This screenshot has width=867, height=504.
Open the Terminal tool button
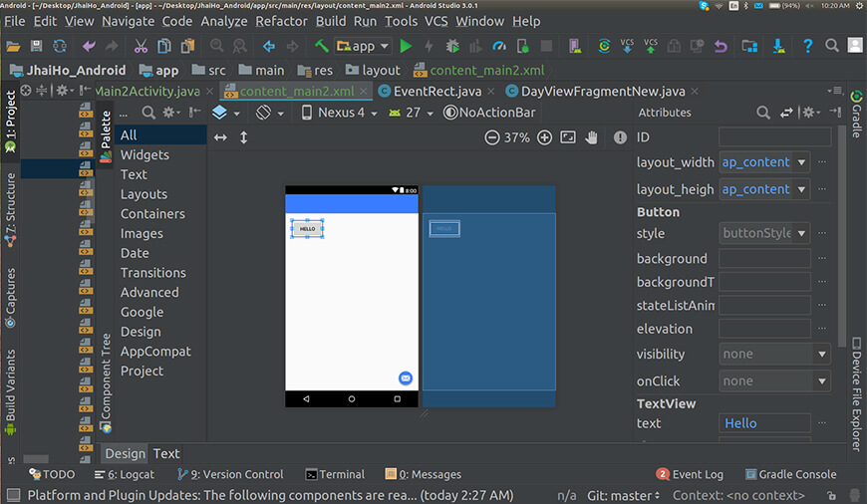(335, 475)
